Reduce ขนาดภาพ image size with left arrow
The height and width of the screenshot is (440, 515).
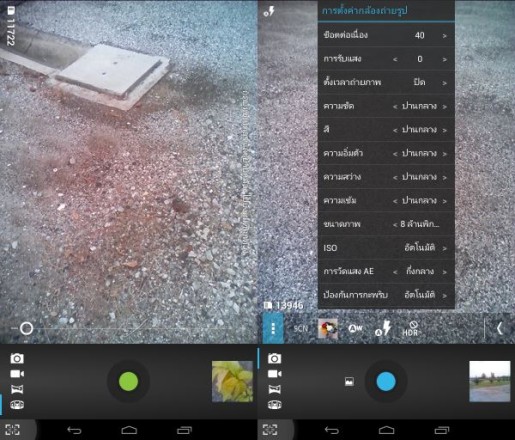click(x=395, y=225)
